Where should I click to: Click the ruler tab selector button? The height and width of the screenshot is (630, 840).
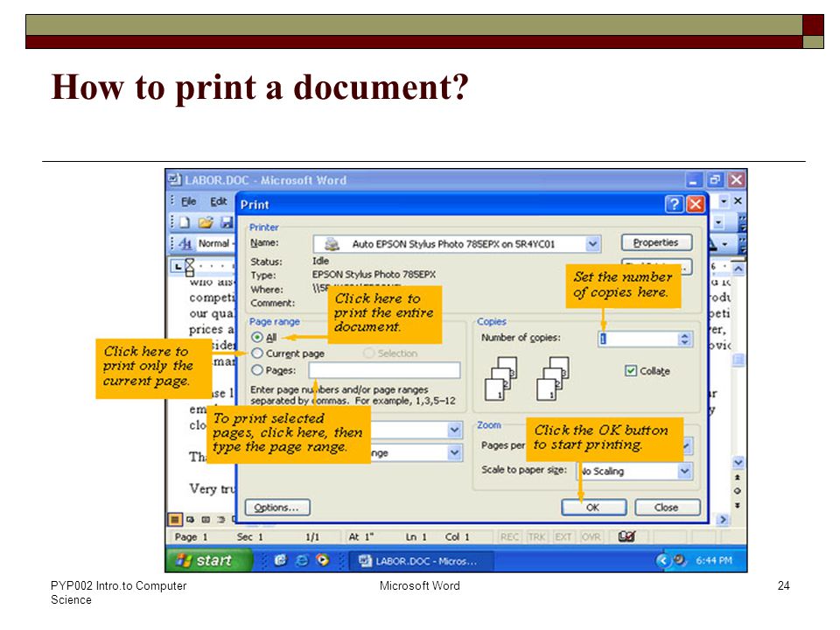click(178, 266)
